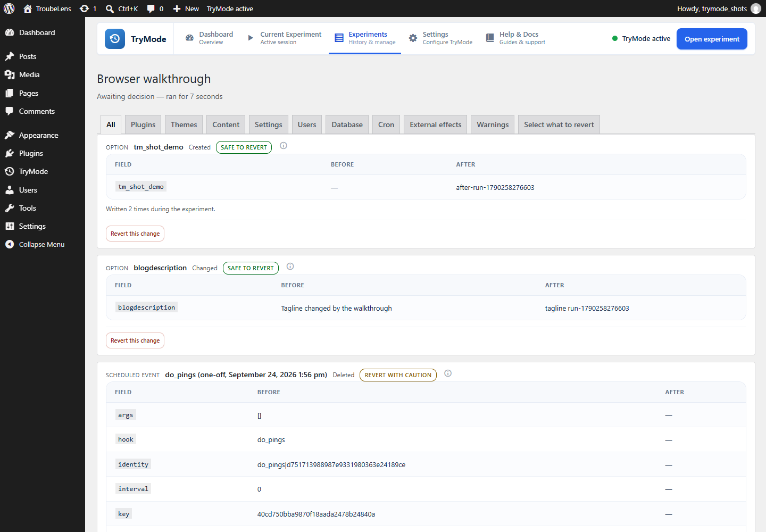Switch to the External effects tab
766x532 pixels.
[x=436, y=124]
